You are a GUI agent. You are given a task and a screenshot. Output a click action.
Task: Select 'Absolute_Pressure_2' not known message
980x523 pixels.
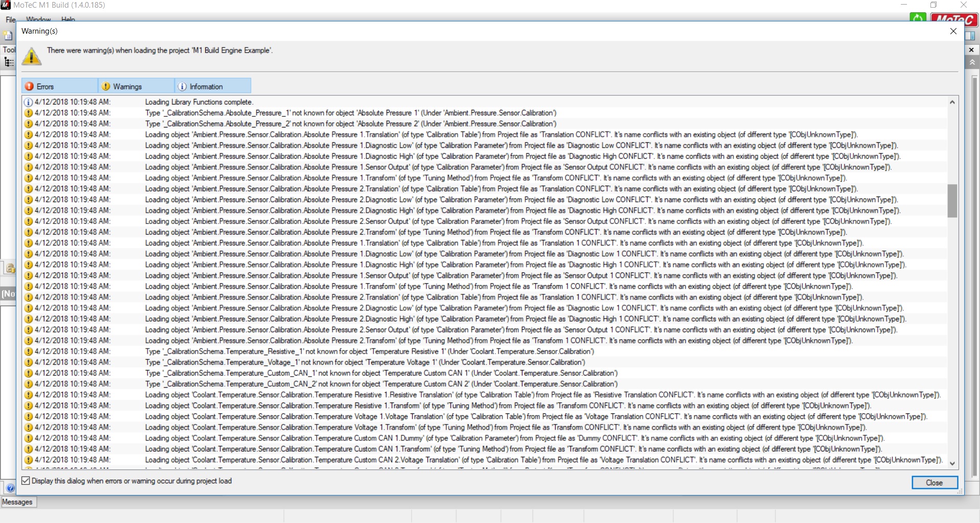click(x=485, y=123)
